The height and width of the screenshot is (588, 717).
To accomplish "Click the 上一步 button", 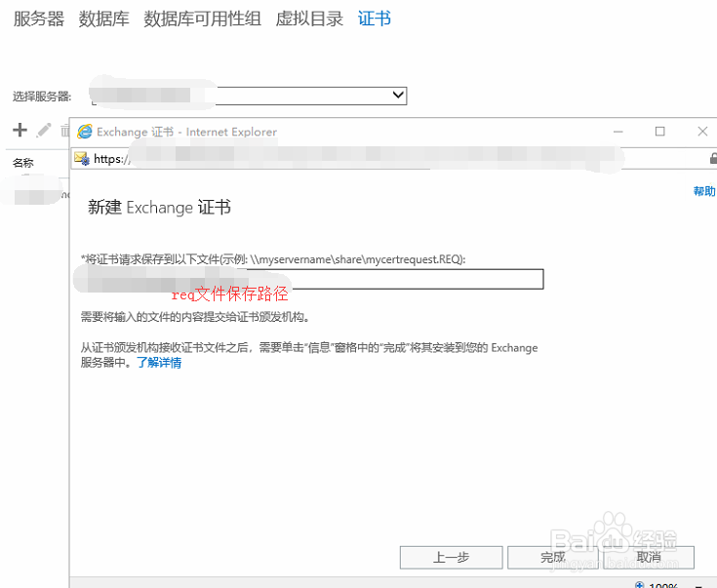I will coord(451,558).
